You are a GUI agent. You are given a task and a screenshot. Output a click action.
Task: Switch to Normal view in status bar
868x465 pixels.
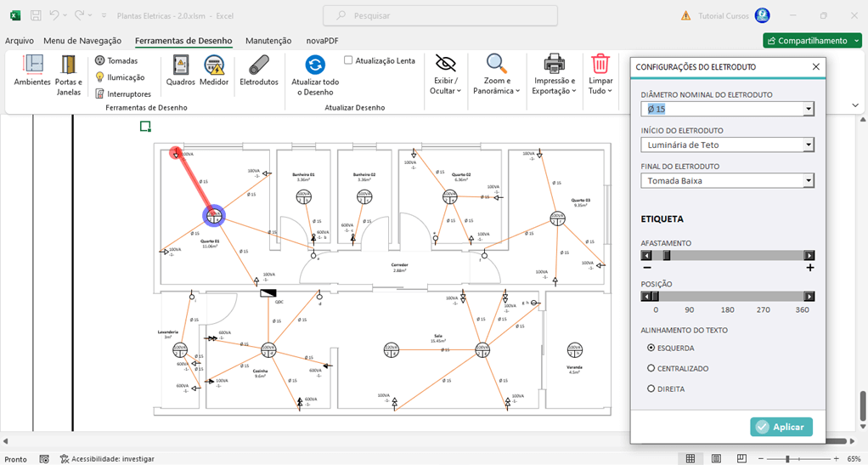(690, 458)
